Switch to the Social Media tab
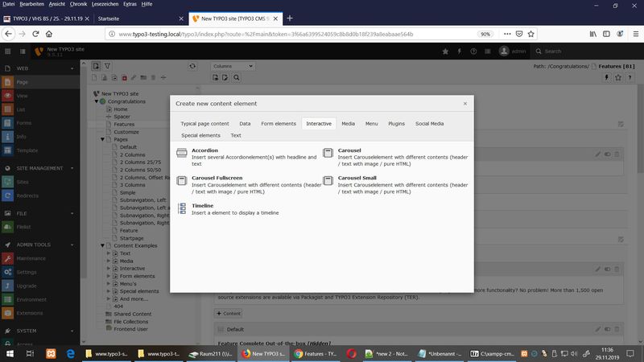This screenshot has height=362, width=644. click(x=429, y=124)
